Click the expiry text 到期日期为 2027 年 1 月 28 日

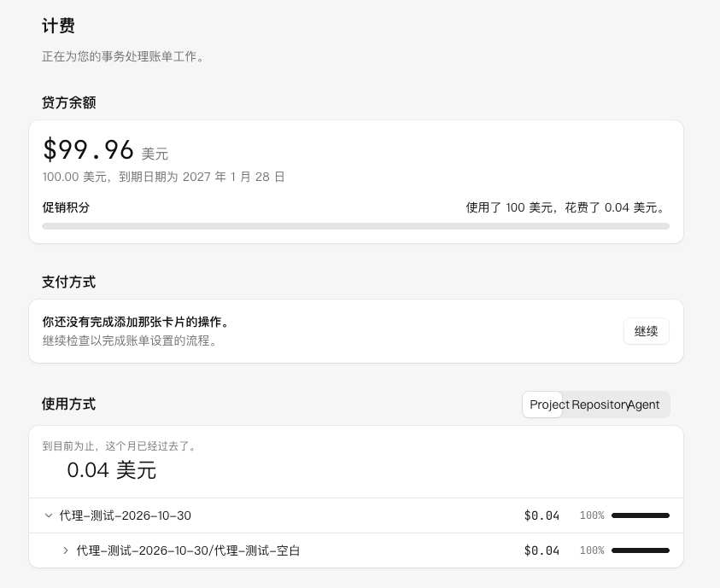(202, 177)
